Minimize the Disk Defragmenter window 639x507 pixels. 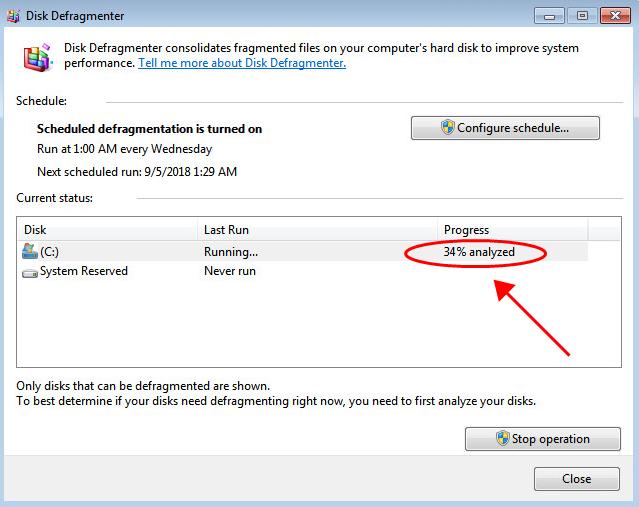click(x=549, y=16)
